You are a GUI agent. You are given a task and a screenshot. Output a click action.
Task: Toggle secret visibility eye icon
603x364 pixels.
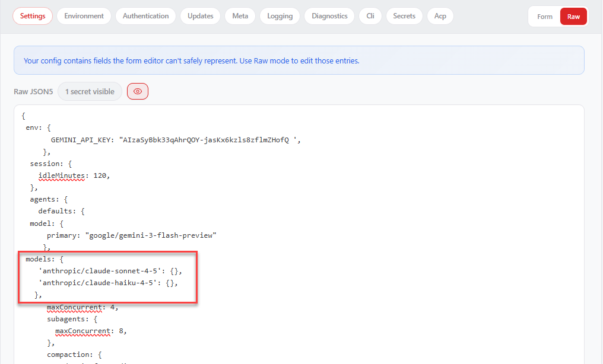[138, 91]
